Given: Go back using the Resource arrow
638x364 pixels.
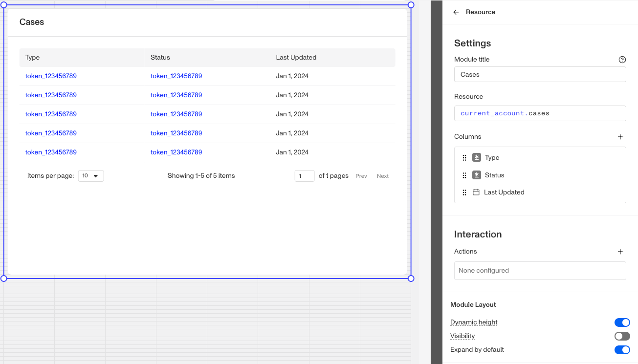Looking at the screenshot, I should 456,12.
